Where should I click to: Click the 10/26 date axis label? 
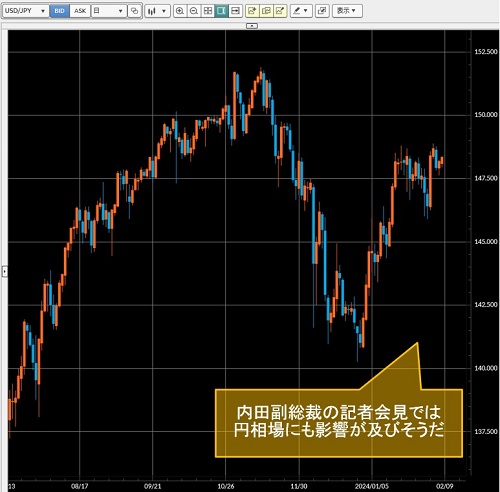click(226, 486)
